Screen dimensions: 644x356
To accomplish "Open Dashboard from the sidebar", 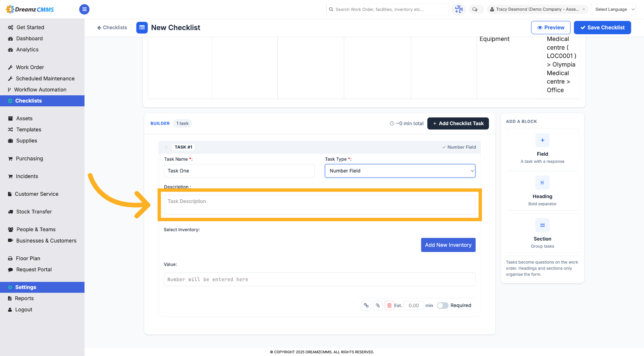I will tap(30, 39).
